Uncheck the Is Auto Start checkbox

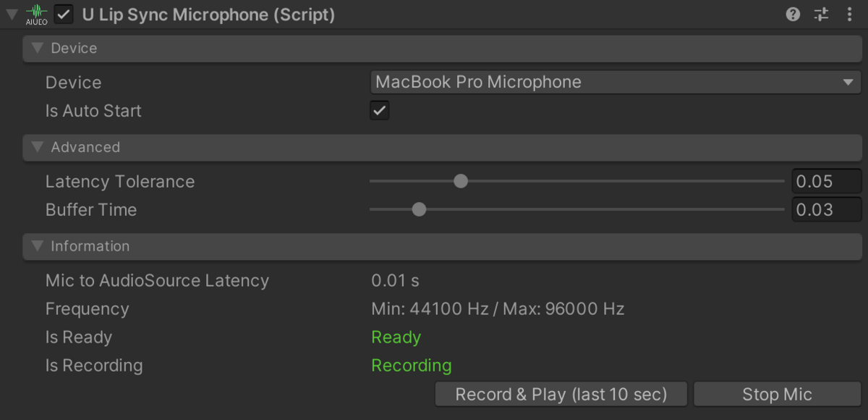pyautogui.click(x=379, y=111)
